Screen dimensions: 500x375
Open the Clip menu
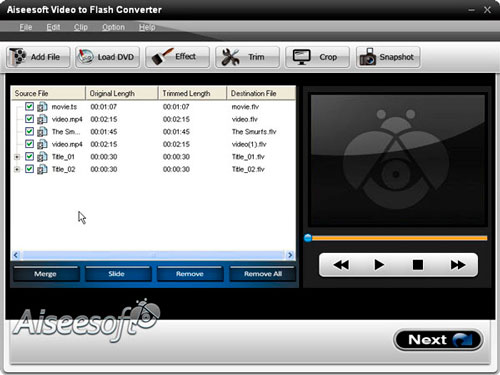pos(81,27)
